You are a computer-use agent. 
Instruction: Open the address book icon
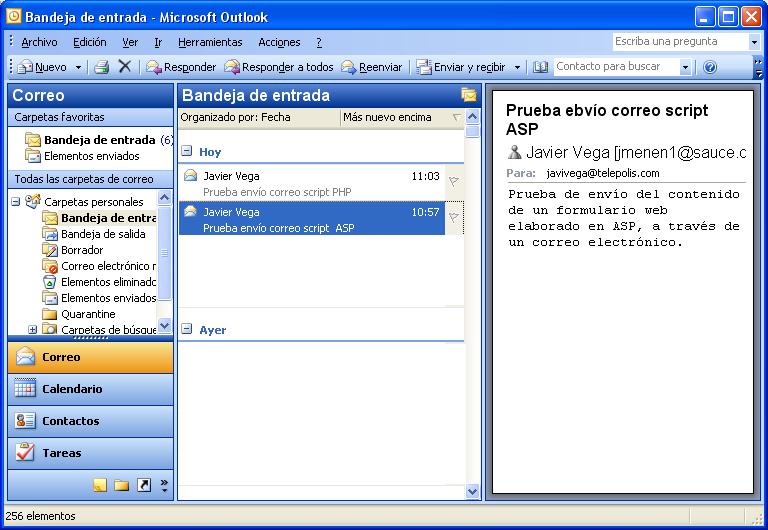tap(541, 67)
